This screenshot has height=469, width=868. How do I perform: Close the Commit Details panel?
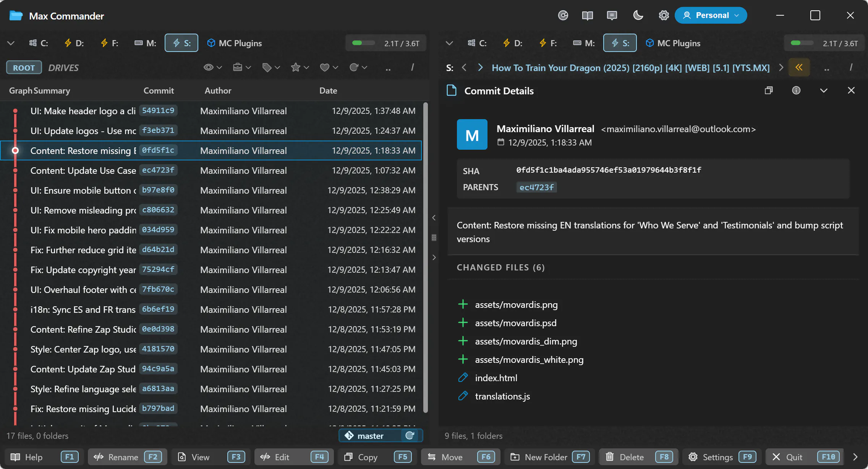(851, 91)
